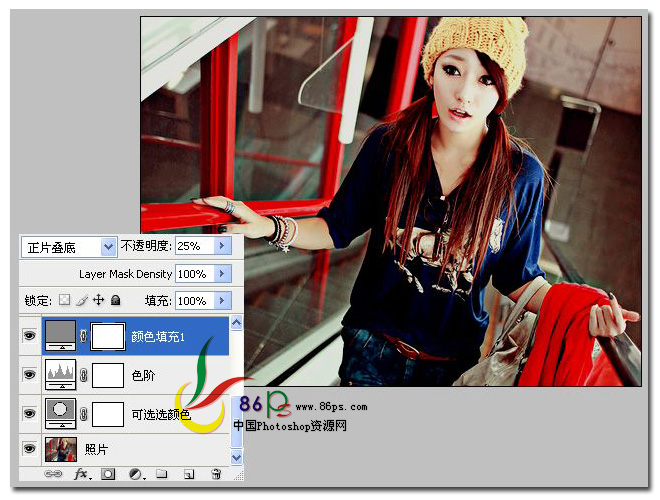Click the layers panel scroll down arrow
Image resolution: width=660 pixels, height=500 pixels.
coord(237,457)
